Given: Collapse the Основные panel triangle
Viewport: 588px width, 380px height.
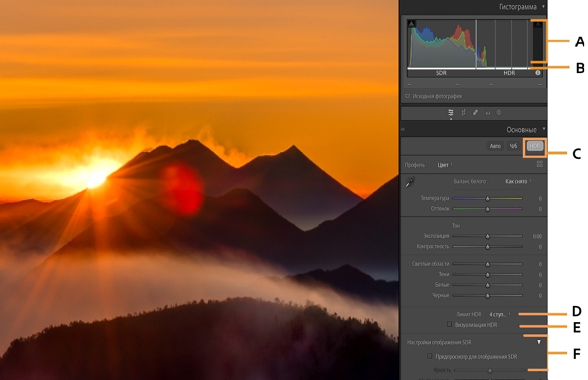Looking at the screenshot, I should click(x=543, y=129).
